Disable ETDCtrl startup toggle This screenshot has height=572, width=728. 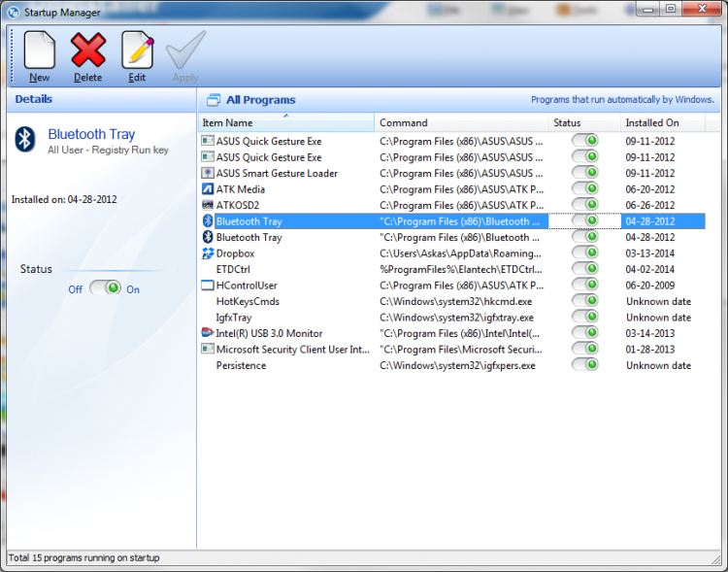(584, 269)
